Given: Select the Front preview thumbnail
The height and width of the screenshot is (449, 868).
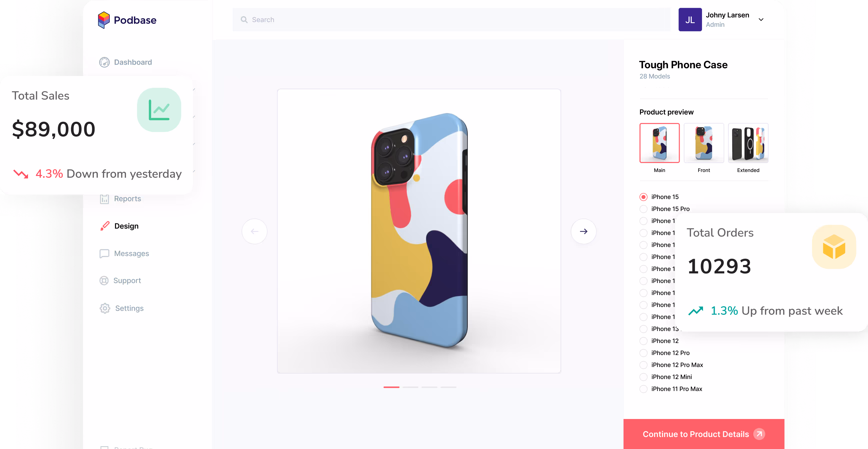Looking at the screenshot, I should pyautogui.click(x=704, y=143).
